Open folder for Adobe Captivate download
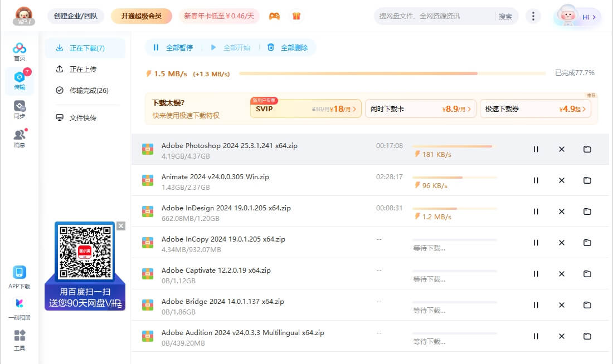This screenshot has width=613, height=364. [587, 274]
